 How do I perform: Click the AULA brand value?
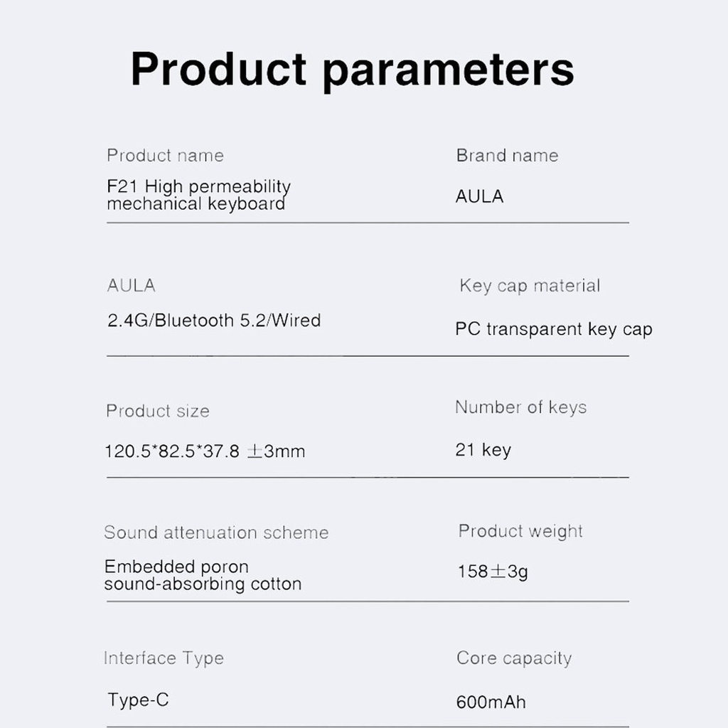479,196
